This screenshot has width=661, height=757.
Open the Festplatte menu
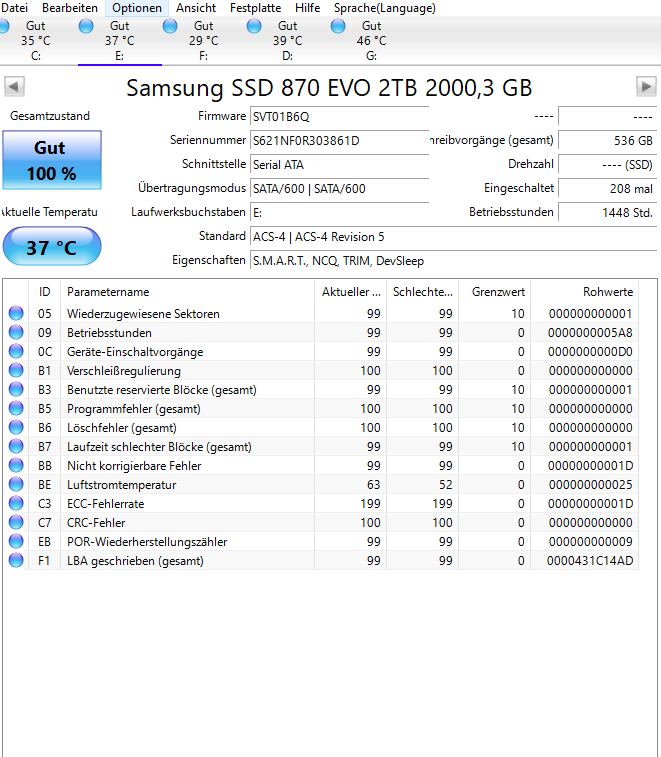pos(255,8)
